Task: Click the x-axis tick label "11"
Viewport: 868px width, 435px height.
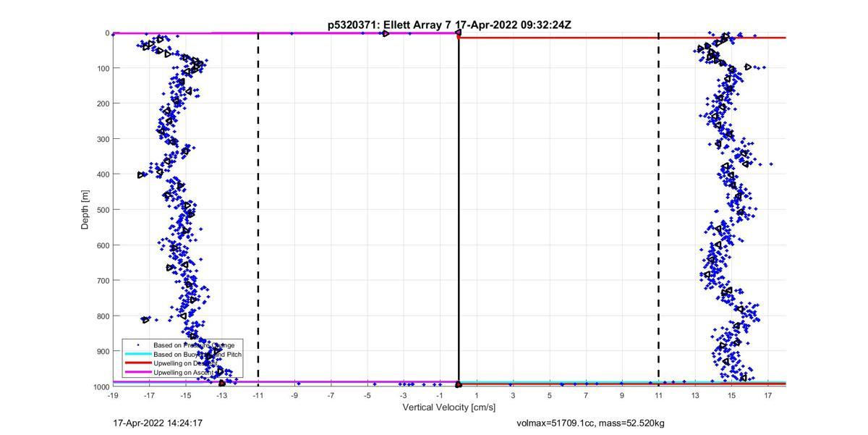Action: (658, 396)
